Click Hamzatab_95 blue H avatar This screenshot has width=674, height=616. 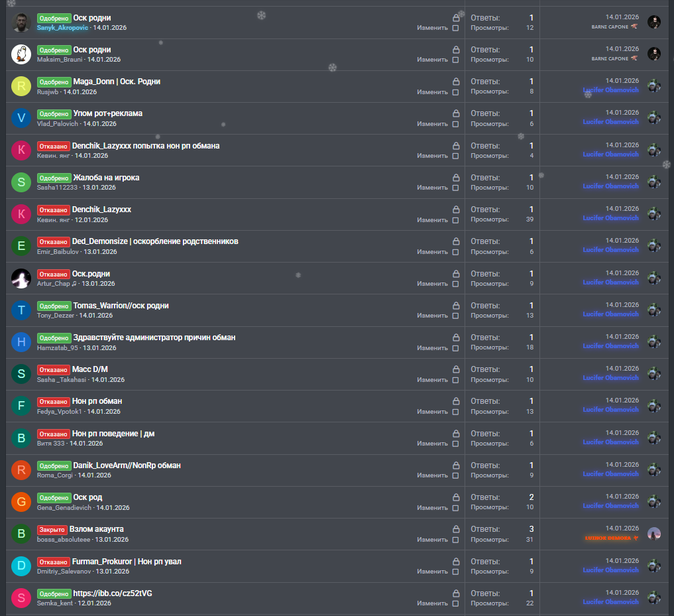point(21,342)
